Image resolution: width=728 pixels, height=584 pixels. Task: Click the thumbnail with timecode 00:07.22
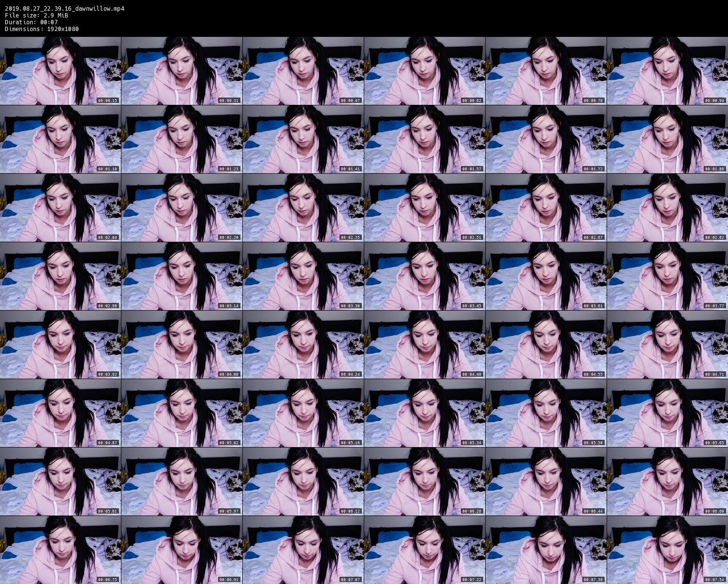(424, 550)
